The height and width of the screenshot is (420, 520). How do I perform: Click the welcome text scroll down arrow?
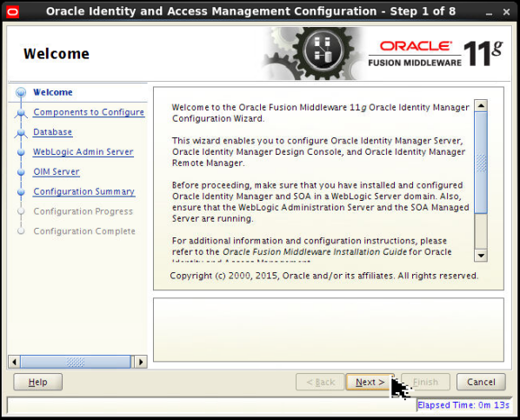(x=481, y=256)
